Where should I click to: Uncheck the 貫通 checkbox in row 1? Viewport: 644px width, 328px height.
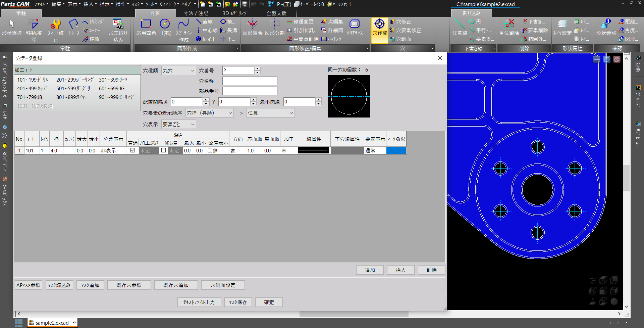point(133,150)
